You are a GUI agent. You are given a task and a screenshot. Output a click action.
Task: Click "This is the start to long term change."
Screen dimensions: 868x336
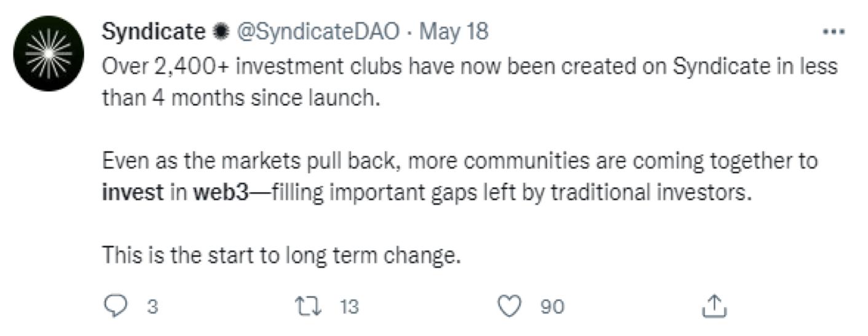click(281, 254)
